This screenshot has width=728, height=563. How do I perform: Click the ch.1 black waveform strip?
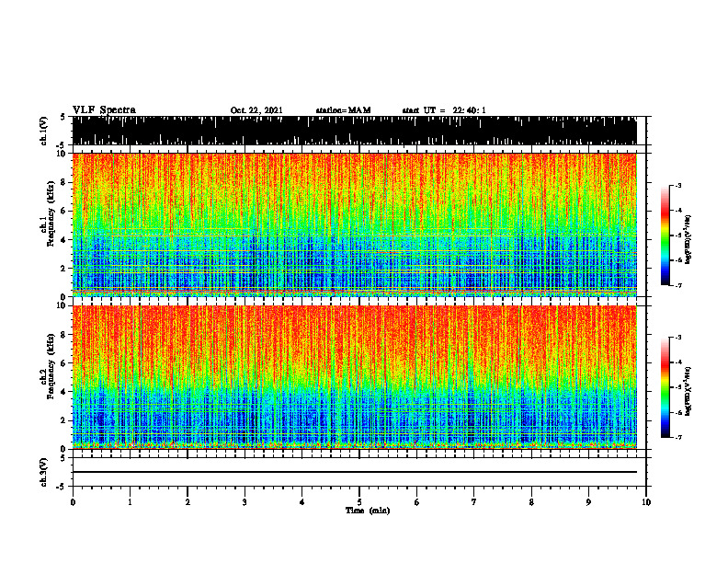354,131
